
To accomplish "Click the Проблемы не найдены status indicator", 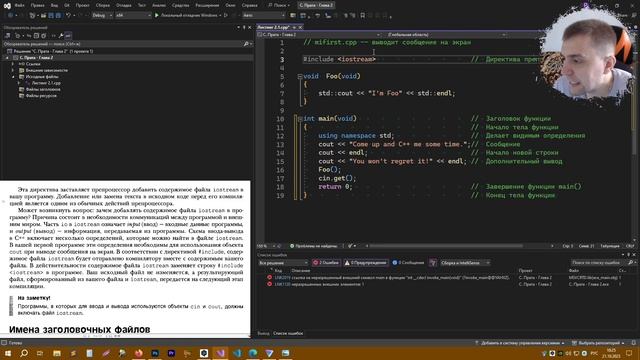I will (x=313, y=246).
